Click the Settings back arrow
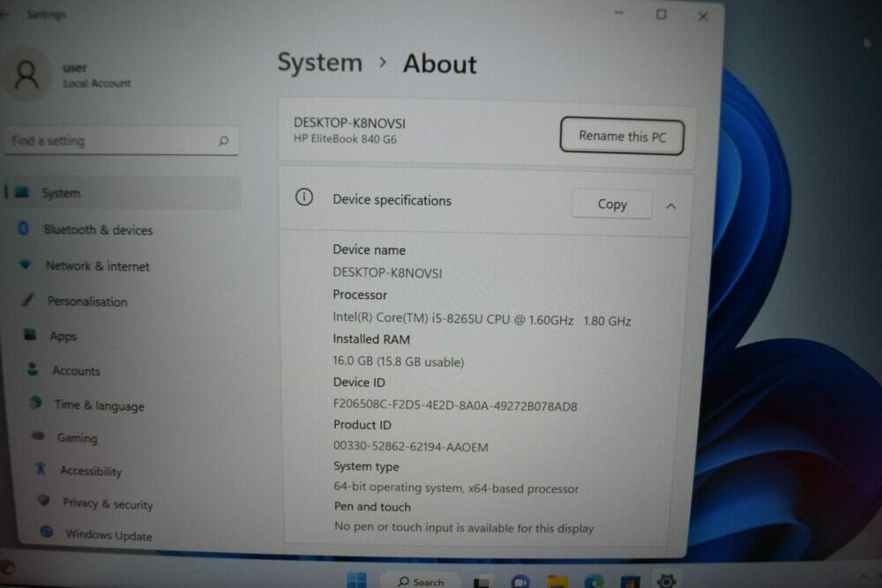Image resolution: width=882 pixels, height=588 pixels. pos(5,15)
